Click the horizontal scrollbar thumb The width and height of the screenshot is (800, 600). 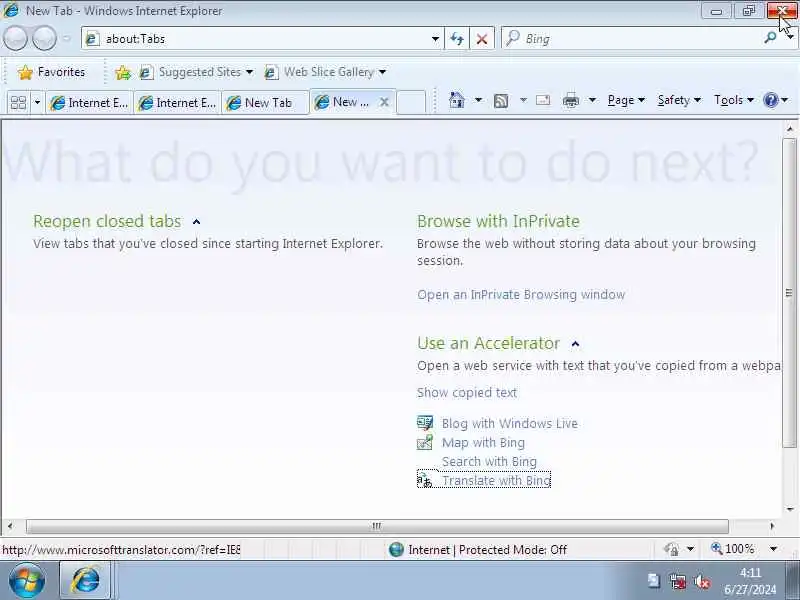coord(377,526)
